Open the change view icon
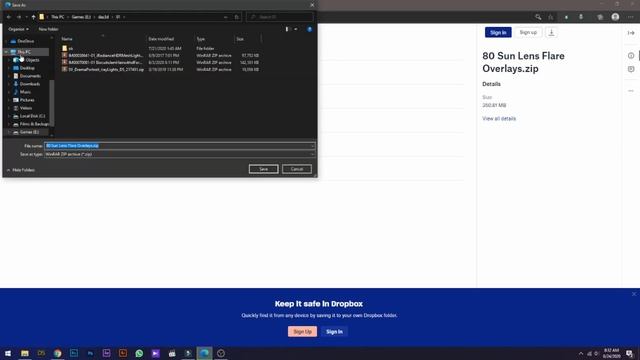Image resolution: width=640 pixels, height=360 pixels. click(287, 29)
